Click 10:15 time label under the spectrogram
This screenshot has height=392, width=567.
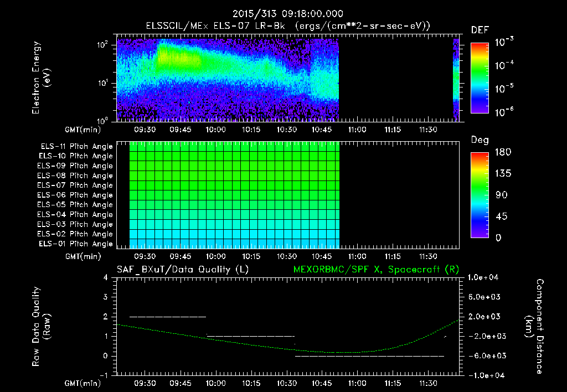(251, 130)
